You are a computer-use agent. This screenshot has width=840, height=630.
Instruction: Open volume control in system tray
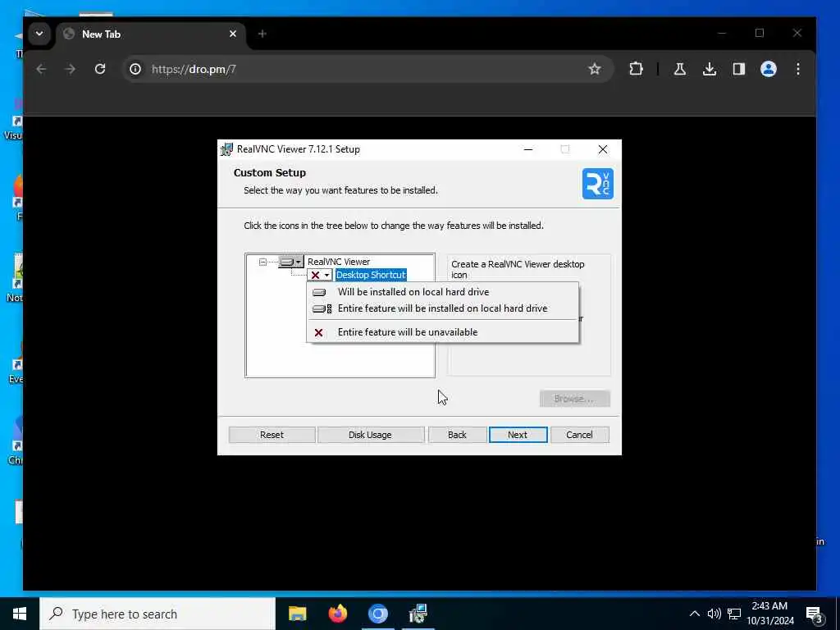coord(714,614)
